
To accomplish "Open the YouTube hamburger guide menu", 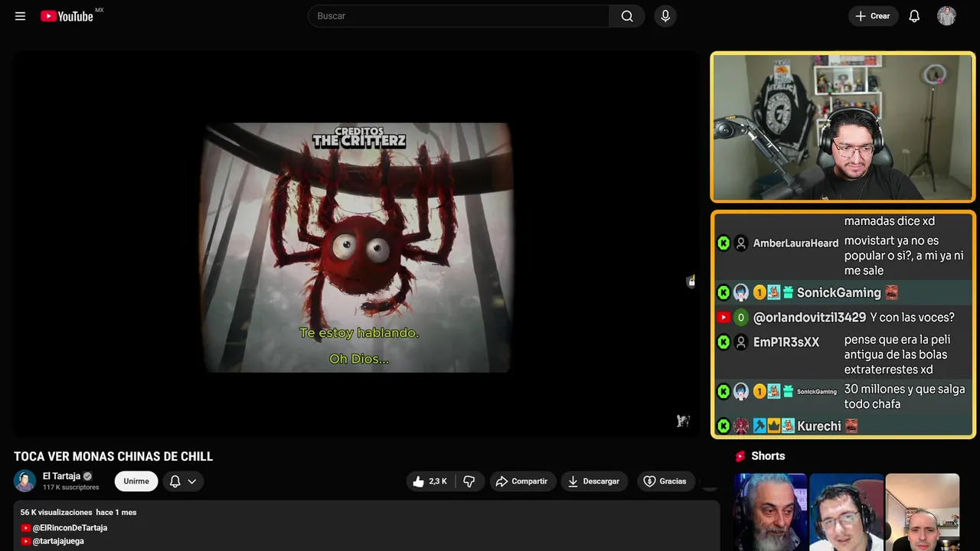I will 20,16.
